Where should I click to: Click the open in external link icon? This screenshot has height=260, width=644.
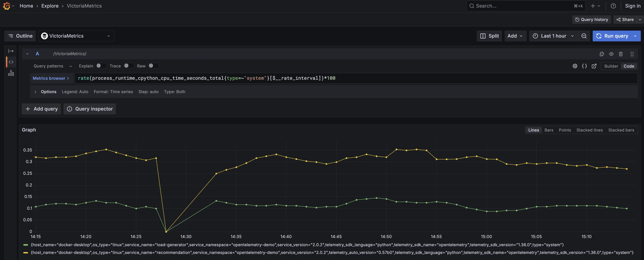594,66
